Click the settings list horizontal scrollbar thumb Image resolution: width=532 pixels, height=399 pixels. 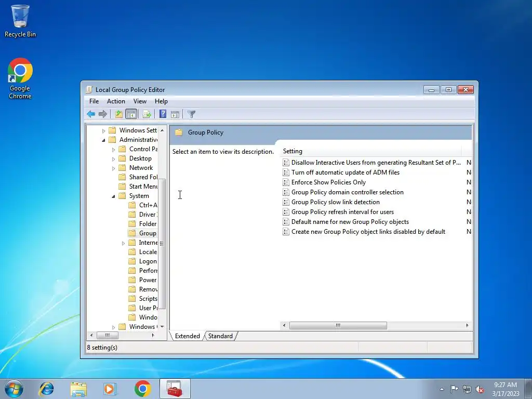pos(338,325)
